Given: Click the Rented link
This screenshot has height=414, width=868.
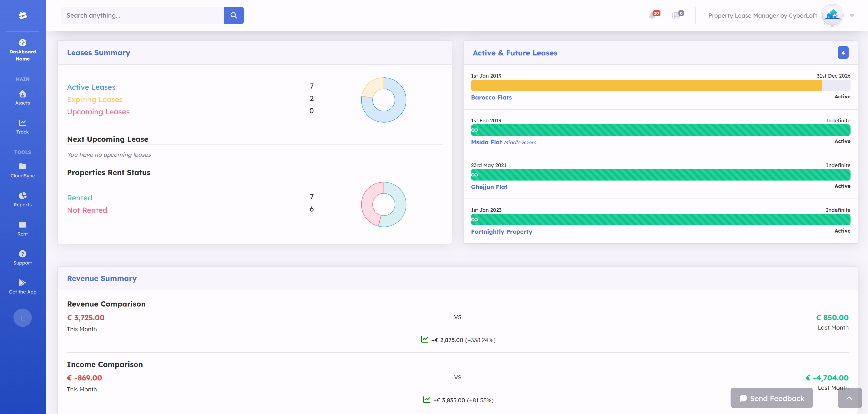Looking at the screenshot, I should [x=79, y=198].
